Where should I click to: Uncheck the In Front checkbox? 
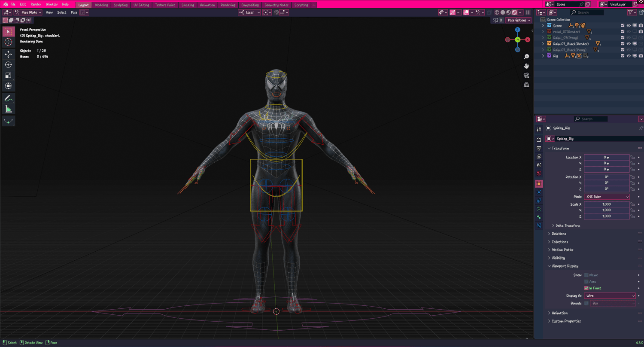(586, 288)
